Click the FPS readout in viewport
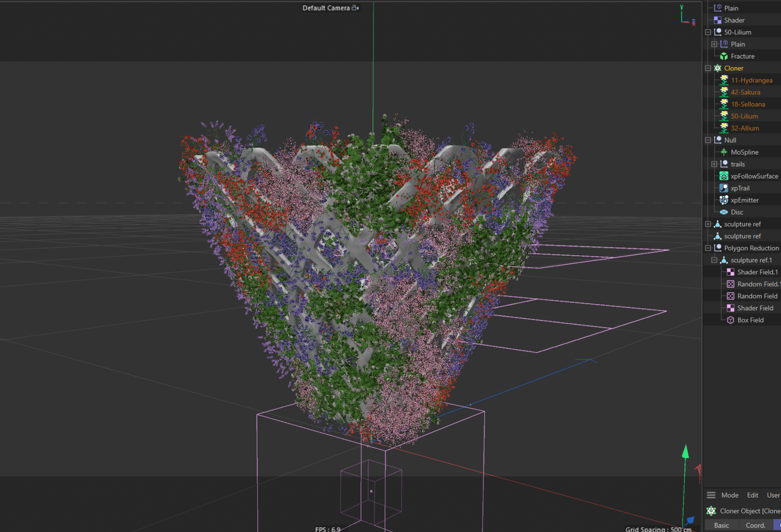Viewport: 781px width, 532px height. click(x=327, y=529)
